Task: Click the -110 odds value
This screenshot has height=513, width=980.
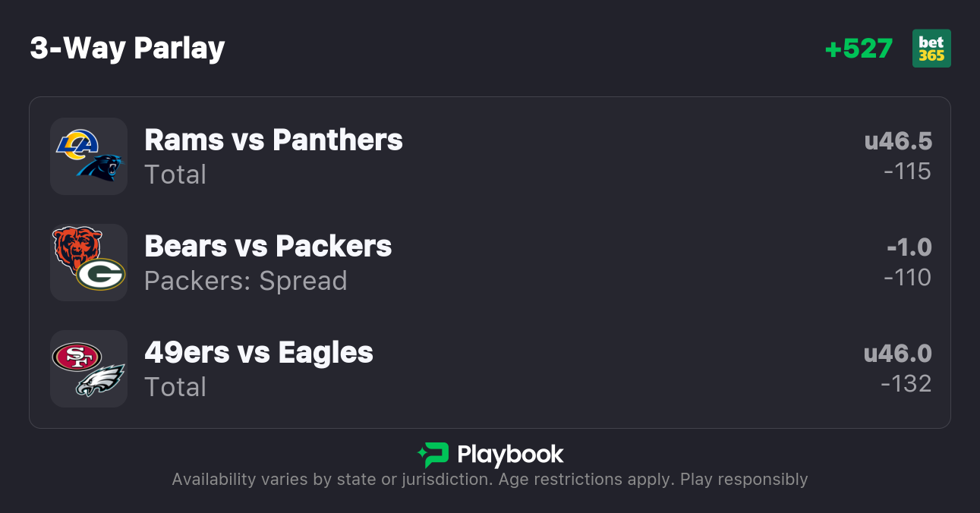Action: [907, 278]
